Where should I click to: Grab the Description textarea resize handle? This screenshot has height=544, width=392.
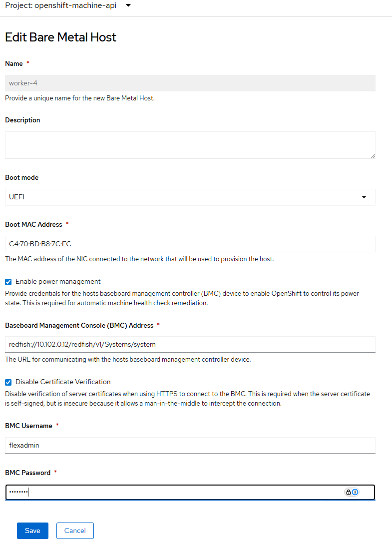[x=373, y=156]
